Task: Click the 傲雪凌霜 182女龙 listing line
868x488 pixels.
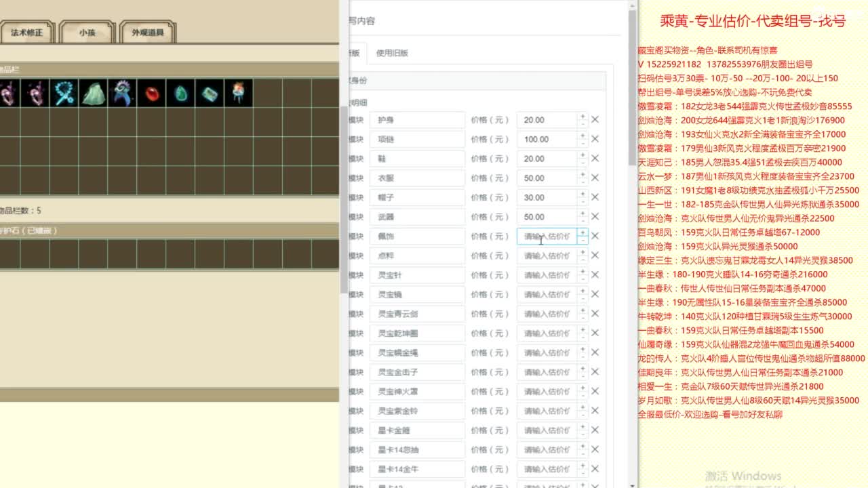Action: pos(745,106)
